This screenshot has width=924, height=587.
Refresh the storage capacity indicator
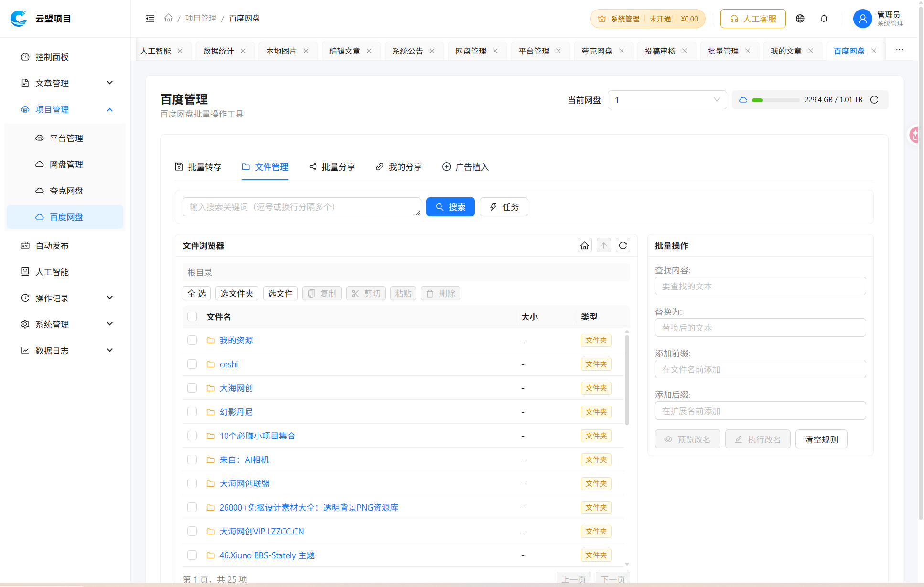pos(874,100)
